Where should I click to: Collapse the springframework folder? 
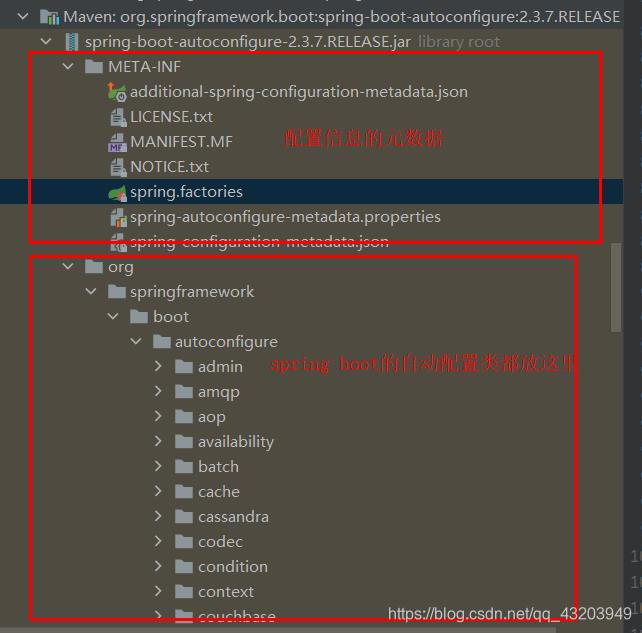[x=90, y=292]
